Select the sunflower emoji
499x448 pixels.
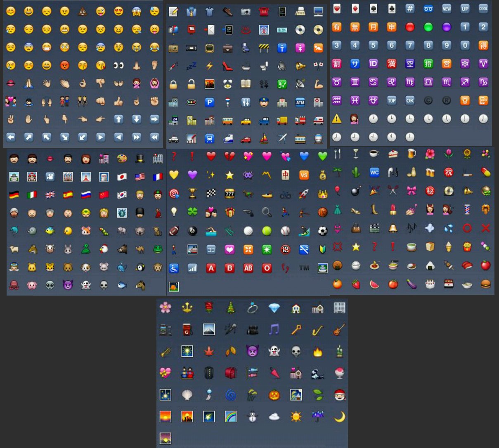click(467, 154)
